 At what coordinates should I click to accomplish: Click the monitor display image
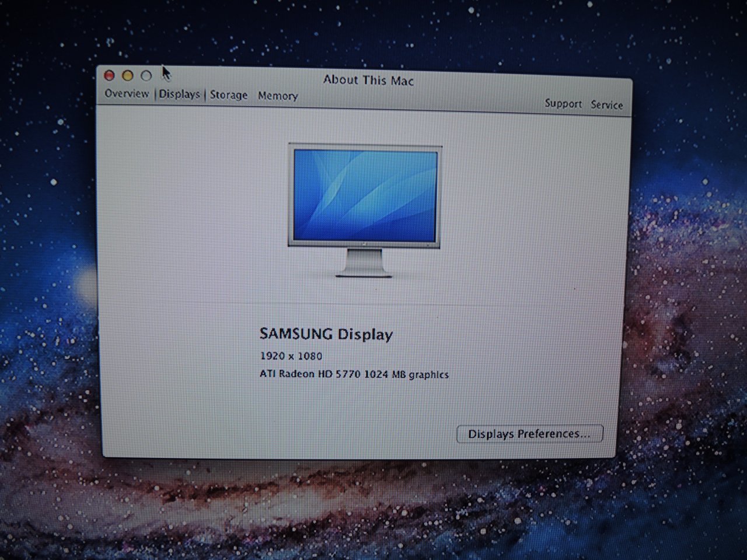pyautogui.click(x=365, y=211)
